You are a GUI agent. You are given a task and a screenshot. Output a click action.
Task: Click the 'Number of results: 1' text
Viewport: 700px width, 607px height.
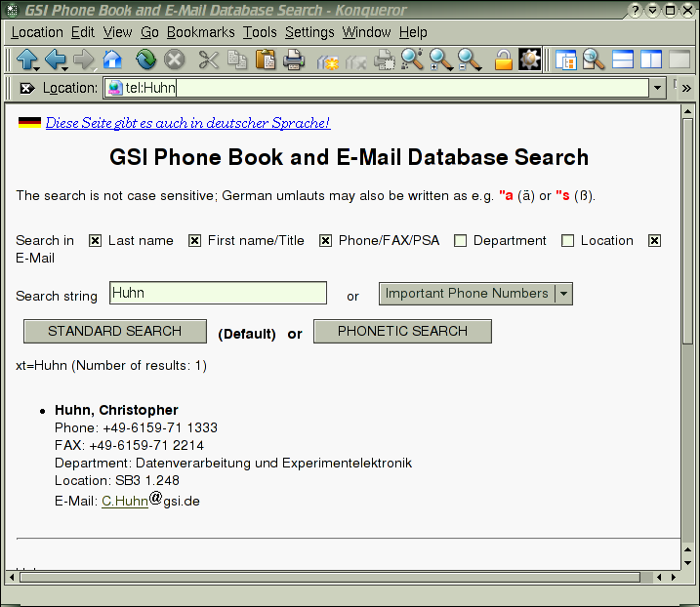pos(140,366)
